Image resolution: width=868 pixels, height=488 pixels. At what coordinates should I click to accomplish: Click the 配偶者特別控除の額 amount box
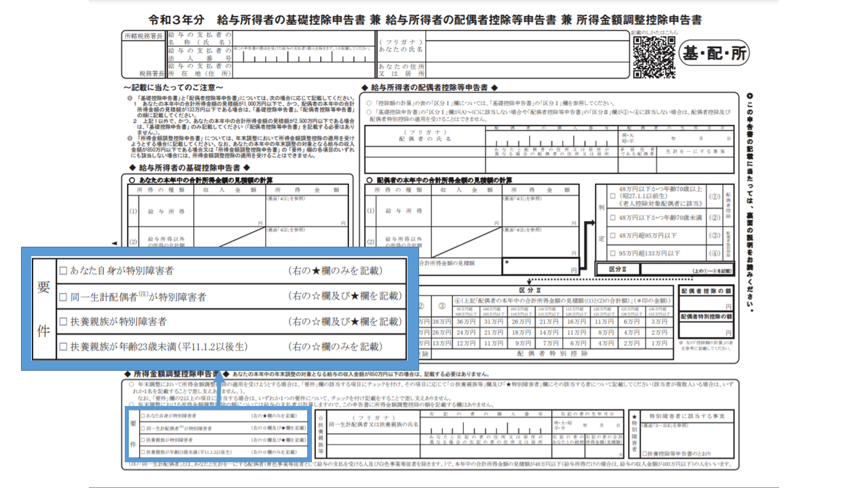point(707,329)
